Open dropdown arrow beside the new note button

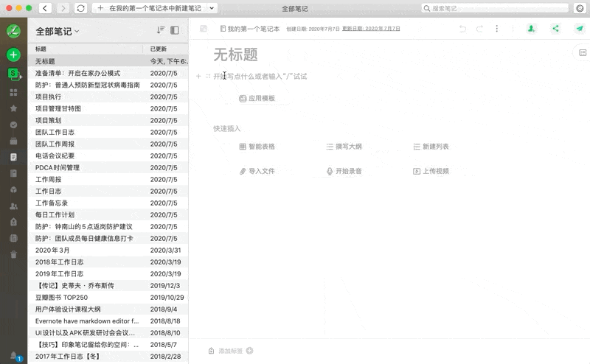pos(212,8)
